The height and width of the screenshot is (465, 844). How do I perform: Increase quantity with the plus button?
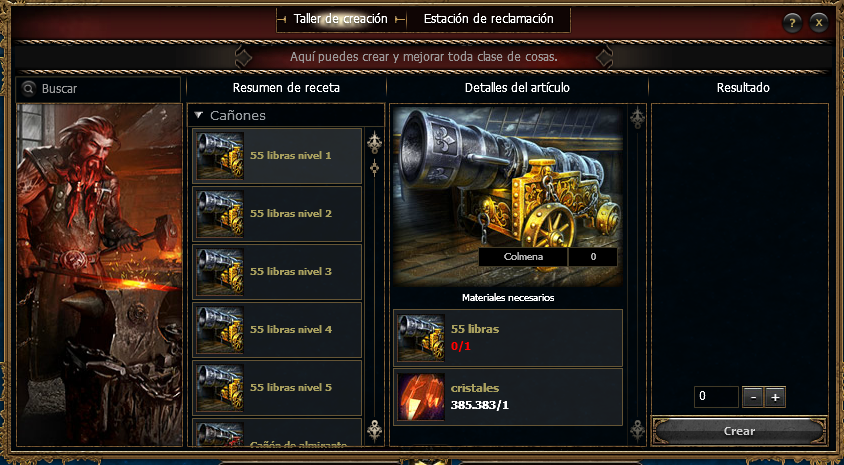coord(775,397)
